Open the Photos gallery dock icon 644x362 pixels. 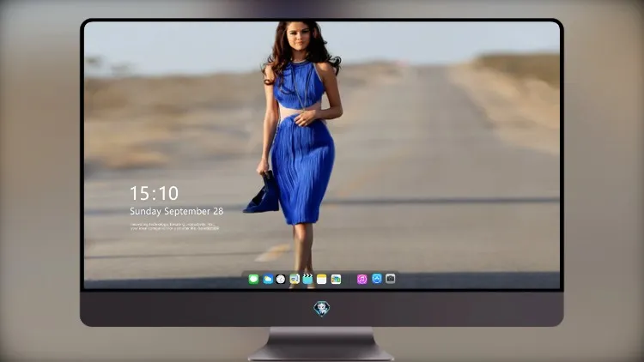click(336, 280)
